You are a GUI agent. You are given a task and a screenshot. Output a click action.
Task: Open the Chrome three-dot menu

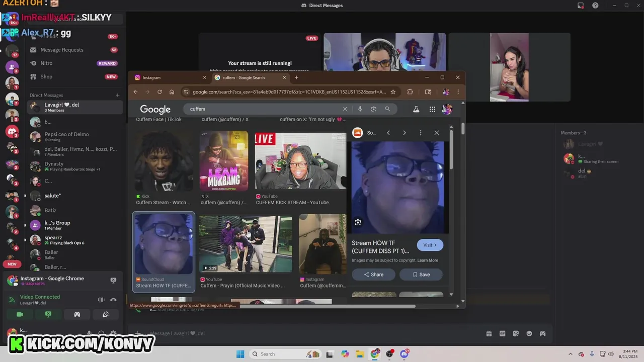pyautogui.click(x=458, y=92)
